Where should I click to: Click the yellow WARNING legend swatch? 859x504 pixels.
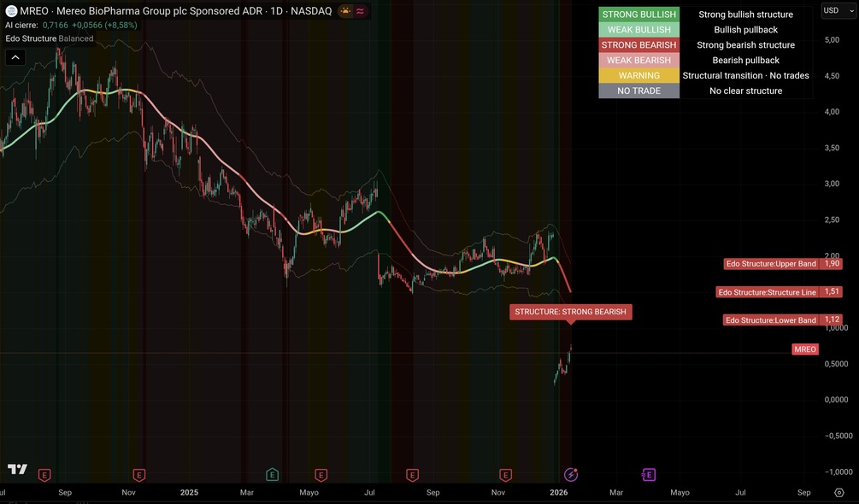click(638, 75)
